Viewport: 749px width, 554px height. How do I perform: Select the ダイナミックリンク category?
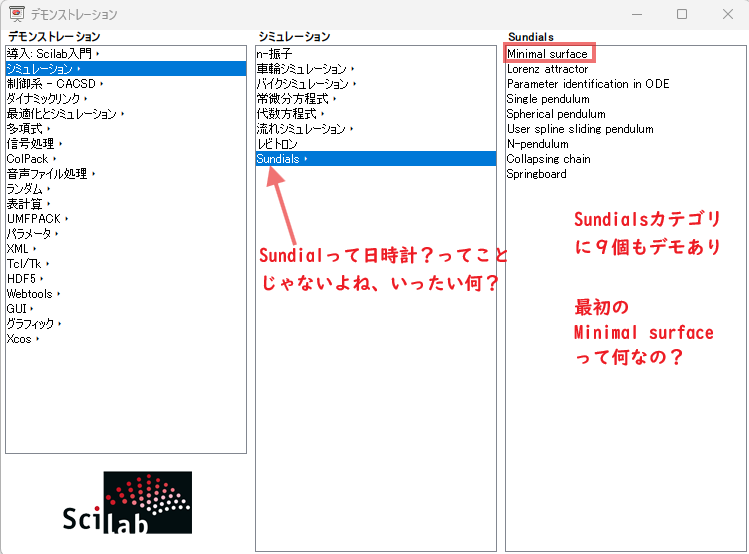point(126,99)
